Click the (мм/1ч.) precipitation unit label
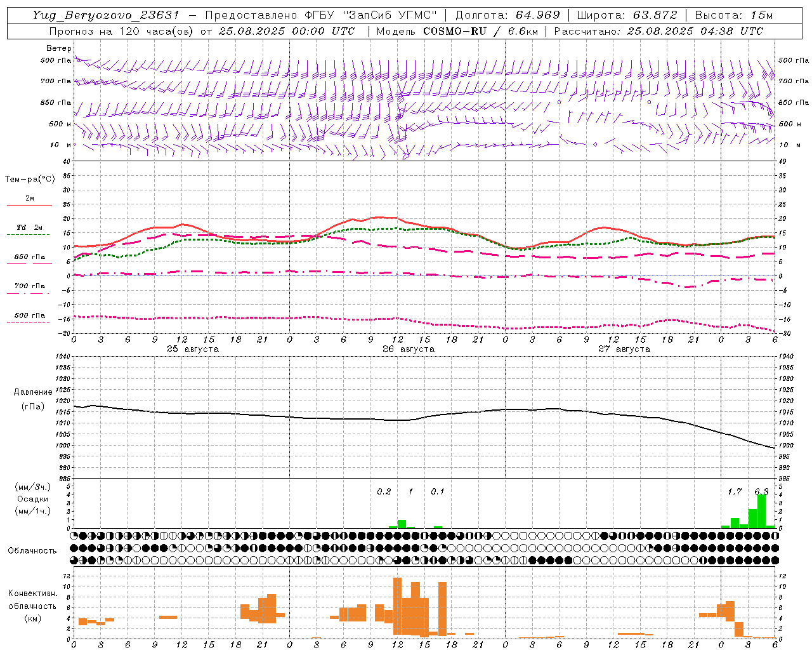The width and height of the screenshot is (812, 650). click(x=33, y=511)
